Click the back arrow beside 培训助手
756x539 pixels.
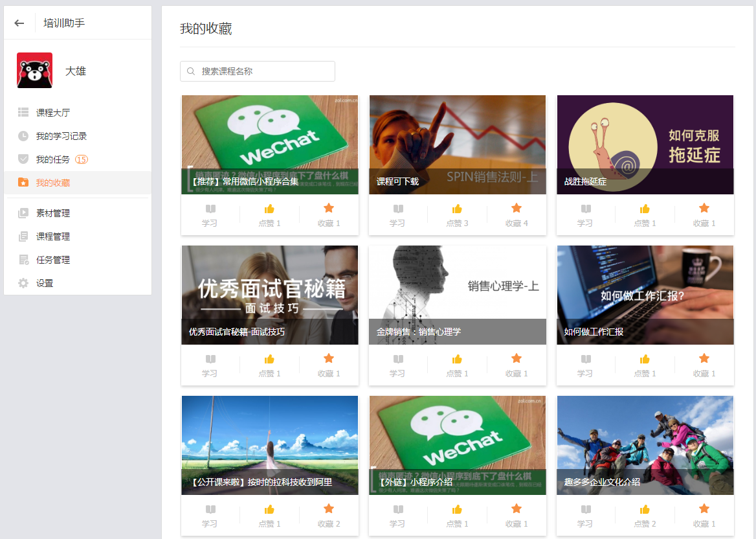point(19,23)
